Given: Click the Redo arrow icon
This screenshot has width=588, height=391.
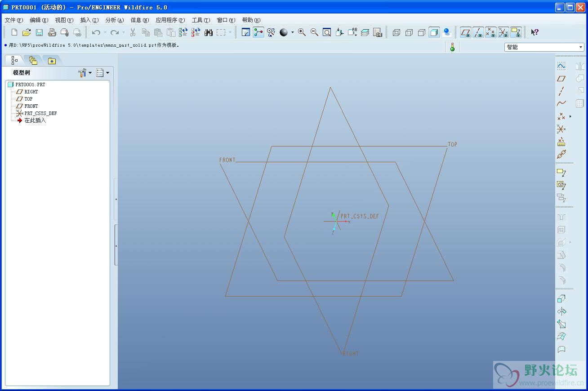Looking at the screenshot, I should coord(115,32).
